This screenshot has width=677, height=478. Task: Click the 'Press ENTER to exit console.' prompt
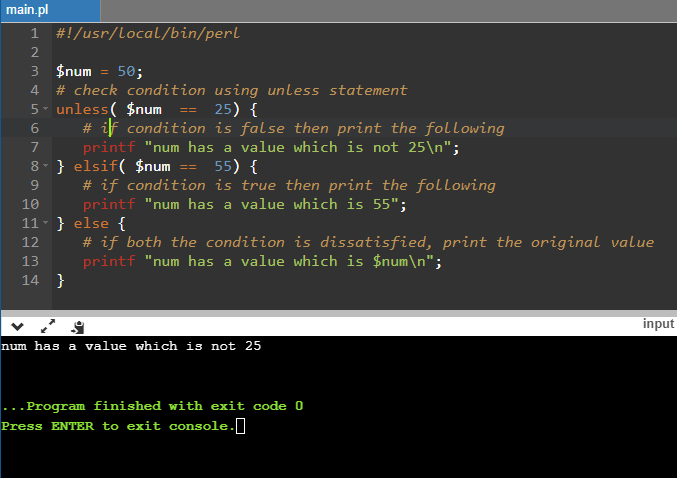[118, 426]
